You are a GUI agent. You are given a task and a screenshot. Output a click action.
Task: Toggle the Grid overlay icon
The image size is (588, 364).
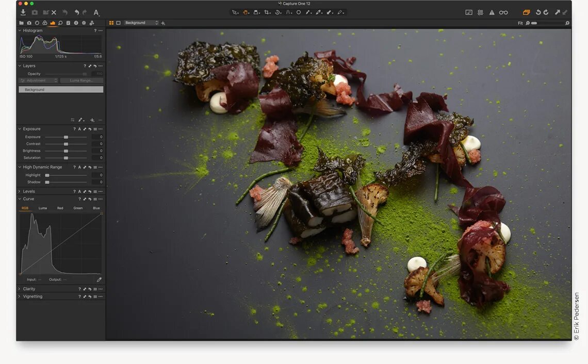[x=480, y=12]
